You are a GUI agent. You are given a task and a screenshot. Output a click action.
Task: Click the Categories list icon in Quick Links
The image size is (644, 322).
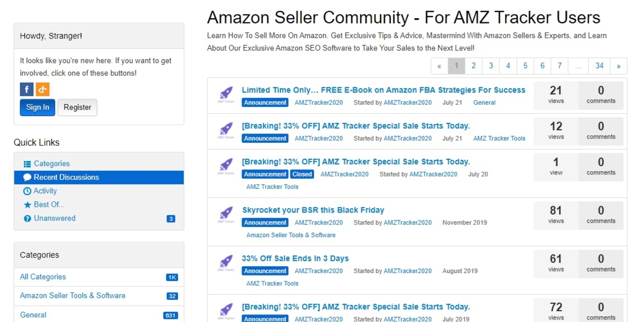coord(27,164)
